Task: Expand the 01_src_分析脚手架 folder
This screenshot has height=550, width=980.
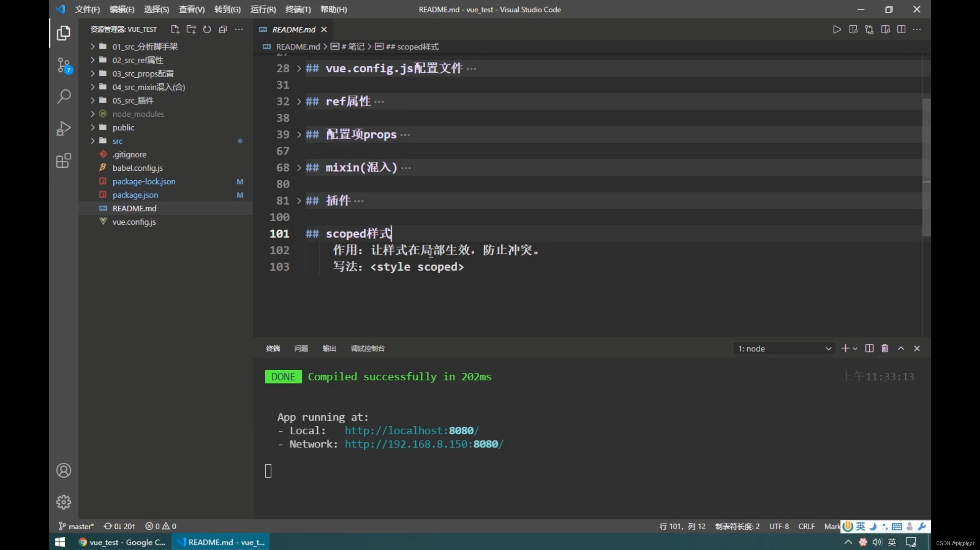Action: point(92,47)
